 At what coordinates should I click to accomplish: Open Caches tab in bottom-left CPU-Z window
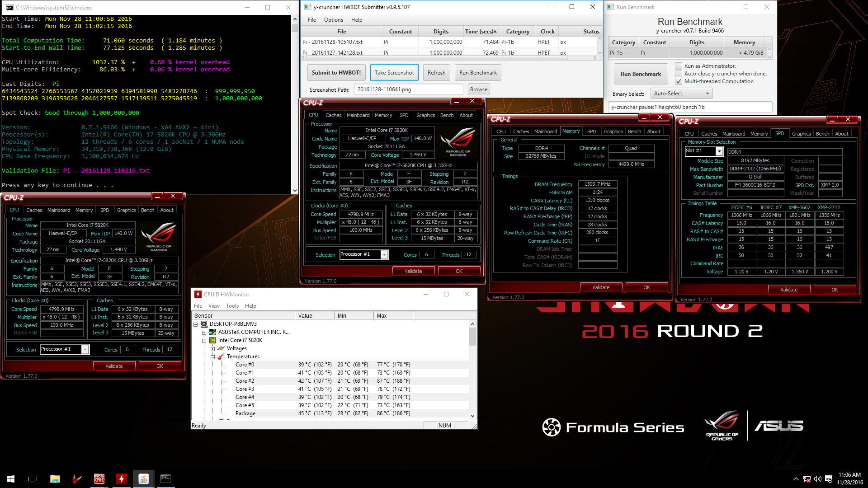point(34,210)
